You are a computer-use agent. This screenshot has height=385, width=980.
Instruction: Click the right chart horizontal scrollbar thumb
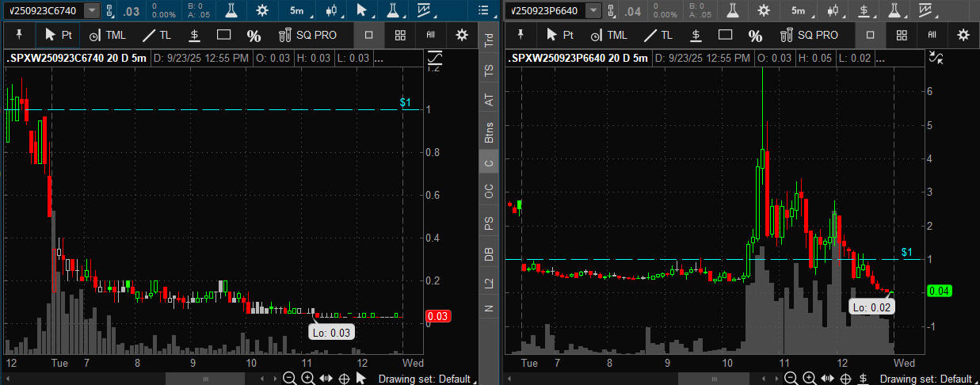click(706, 379)
